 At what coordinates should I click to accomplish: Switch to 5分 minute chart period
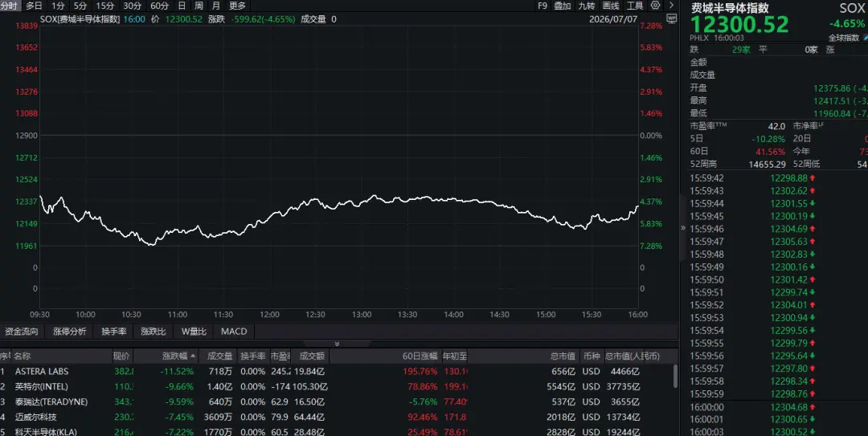[x=80, y=6]
